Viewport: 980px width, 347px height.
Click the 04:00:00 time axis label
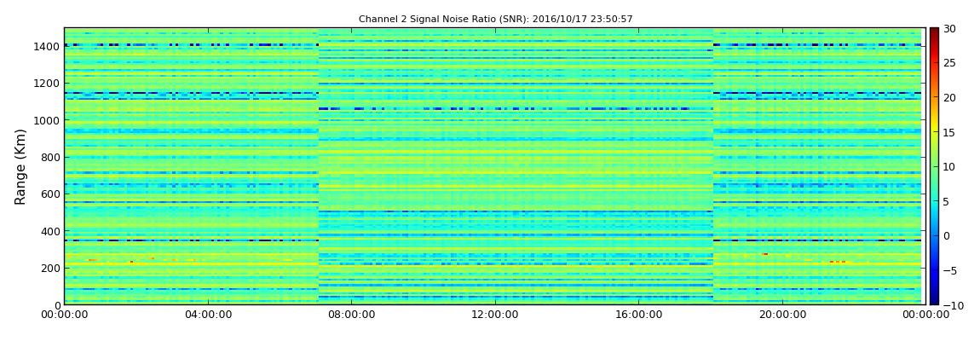207,315
